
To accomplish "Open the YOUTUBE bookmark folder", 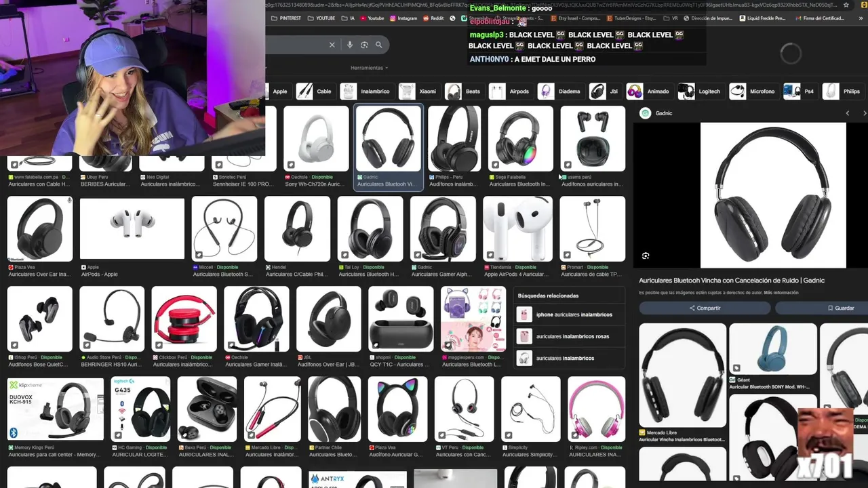I will coord(321,18).
